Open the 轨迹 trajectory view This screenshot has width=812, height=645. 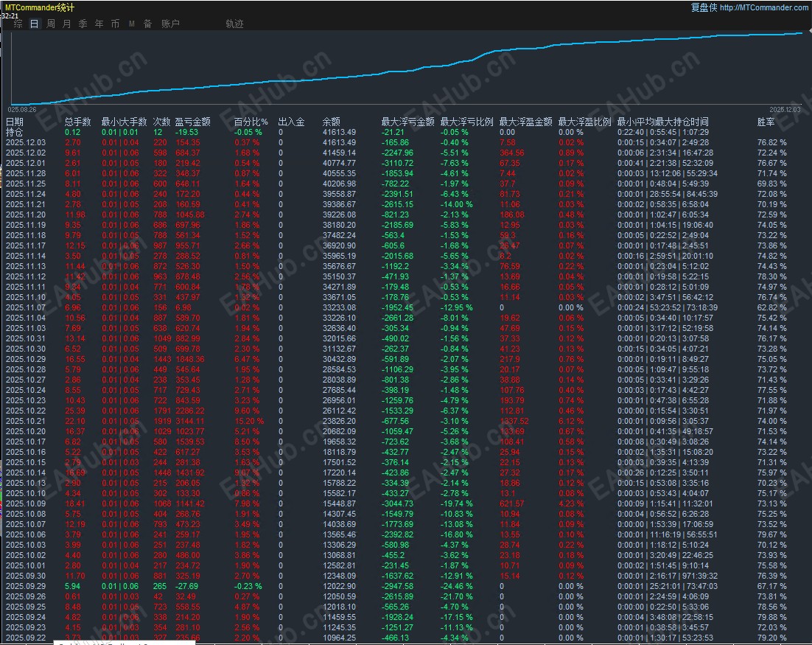click(234, 24)
